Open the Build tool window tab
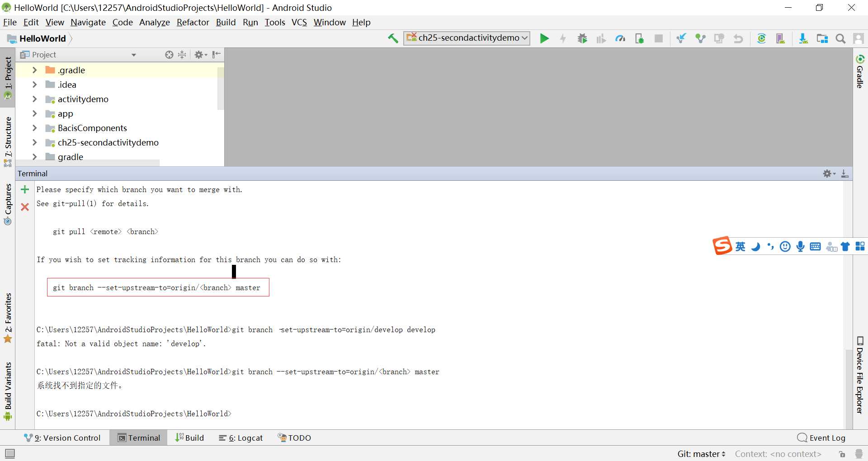Screen dimensions: 868x461 tap(190, 437)
